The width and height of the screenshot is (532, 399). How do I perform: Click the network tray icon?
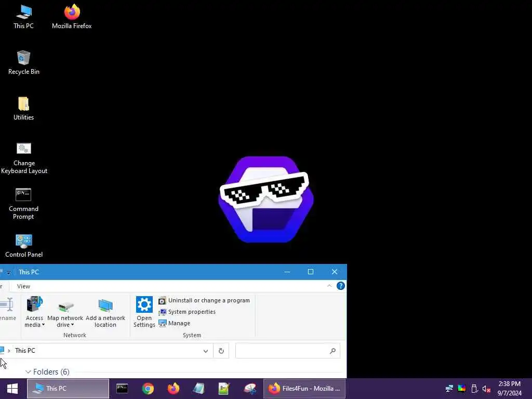(449, 389)
